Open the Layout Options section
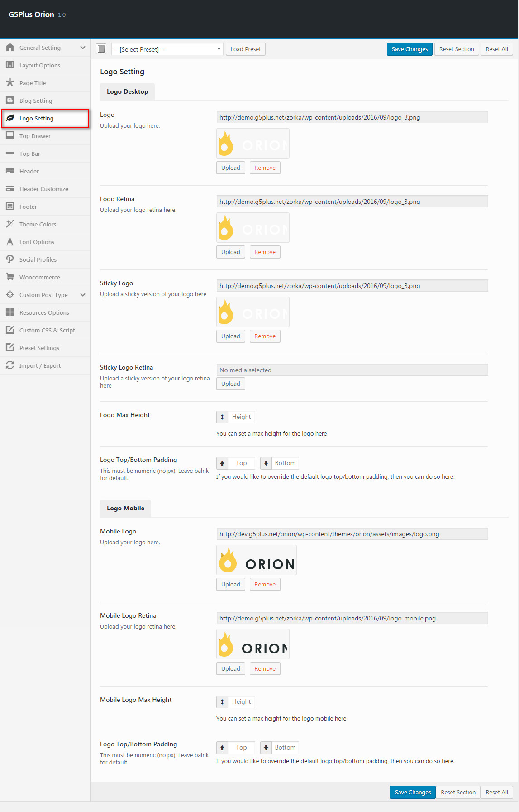Screen dimensions: 519x812 tap(45, 65)
